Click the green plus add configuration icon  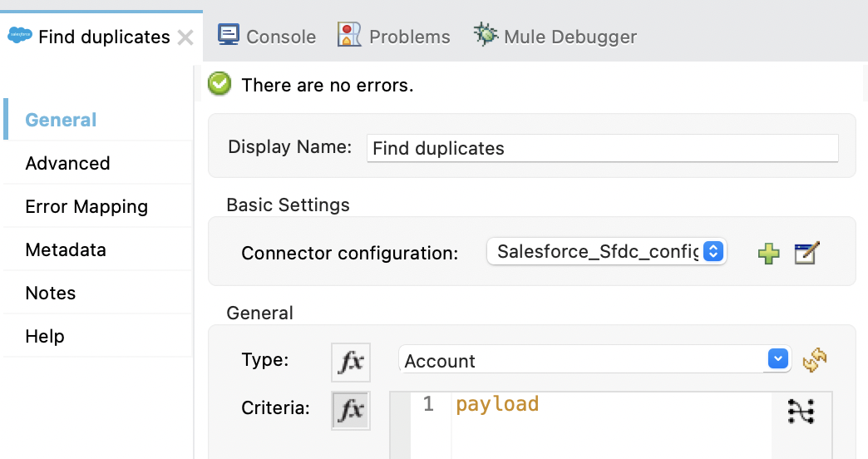(x=769, y=254)
